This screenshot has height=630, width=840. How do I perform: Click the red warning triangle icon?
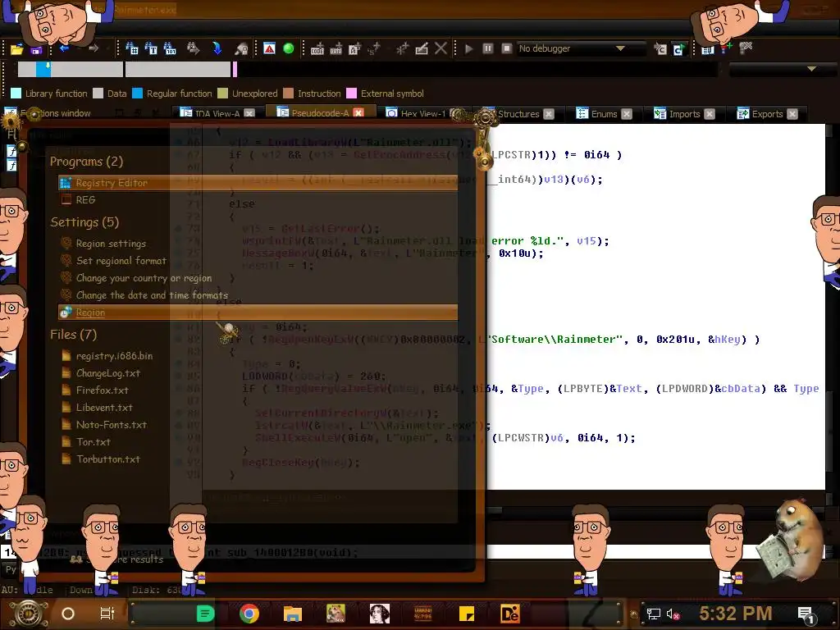(269, 48)
